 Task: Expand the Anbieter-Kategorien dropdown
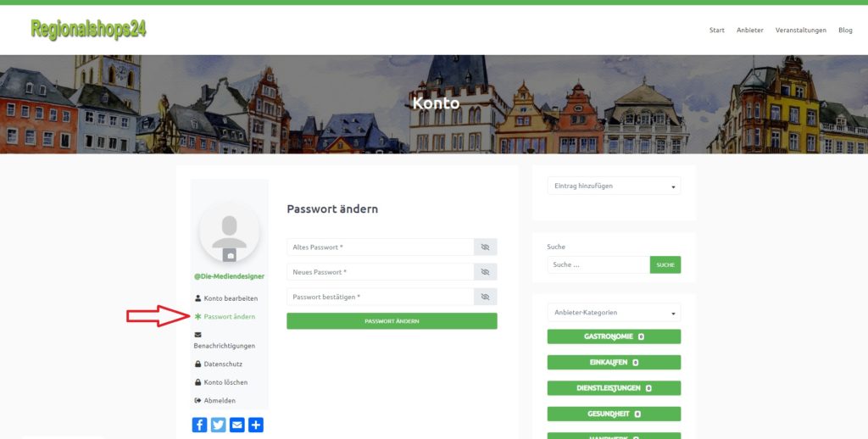coord(614,312)
